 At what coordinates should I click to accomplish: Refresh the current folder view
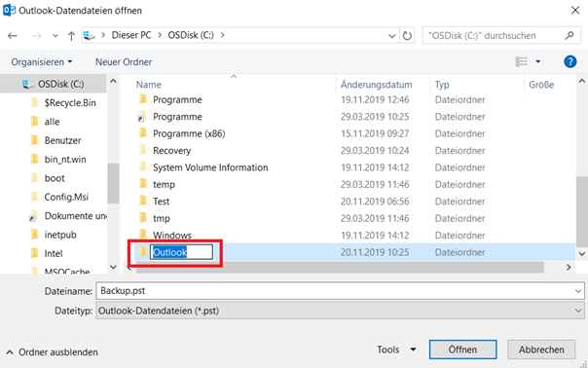click(x=407, y=36)
